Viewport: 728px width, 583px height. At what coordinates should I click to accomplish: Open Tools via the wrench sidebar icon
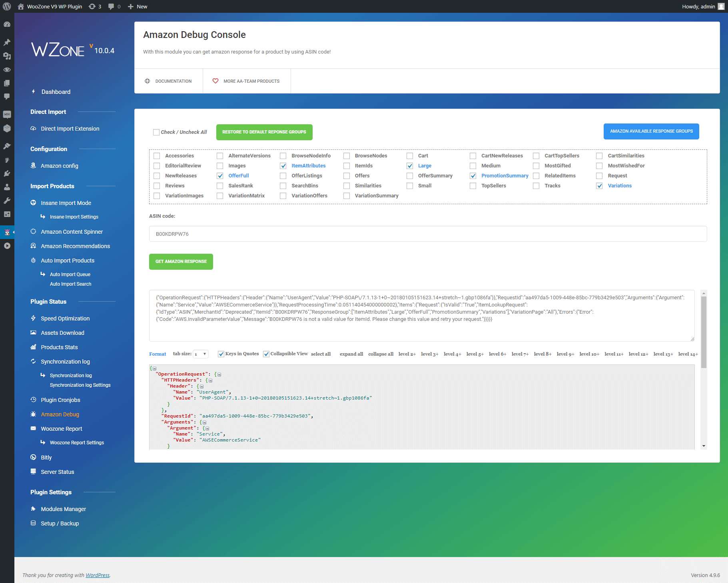(x=7, y=201)
